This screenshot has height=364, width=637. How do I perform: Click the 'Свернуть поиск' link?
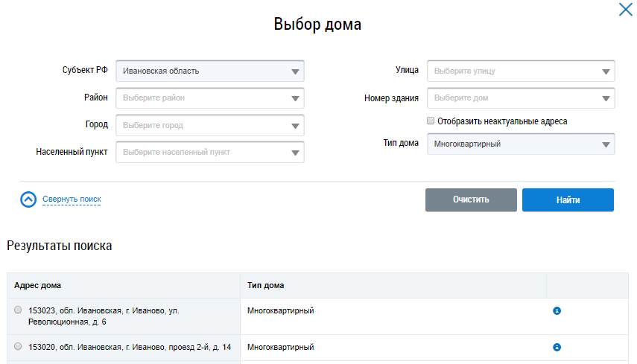pyautogui.click(x=72, y=199)
